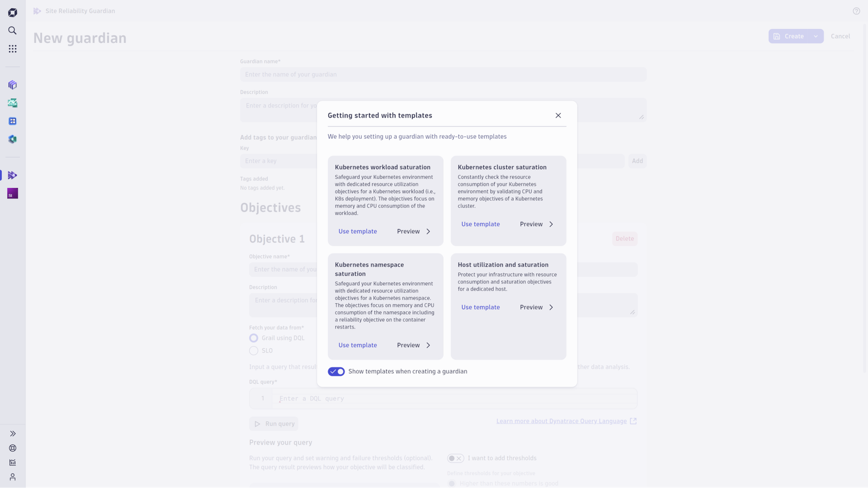Viewport: 868px width, 488px height.
Task: Preview Kubernetes namespace saturation template
Action: pyautogui.click(x=414, y=345)
